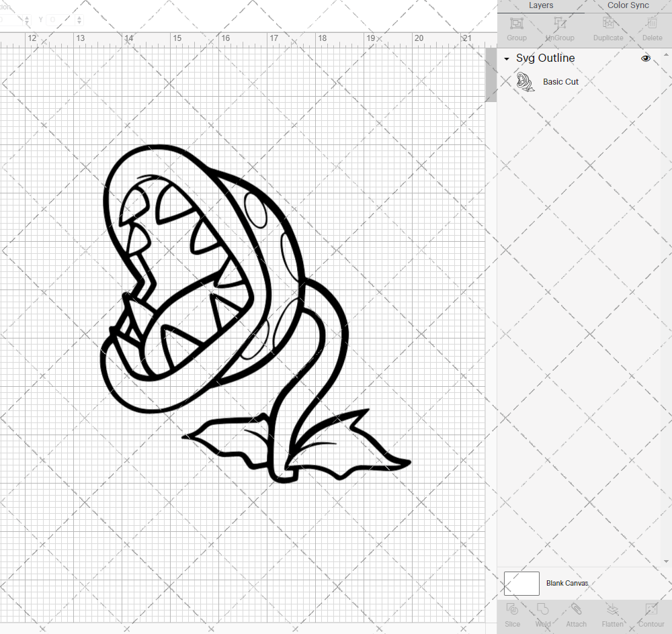Hide the Svg Outline layer with eye icon
Screen dimensions: 672x634
pyautogui.click(x=645, y=58)
